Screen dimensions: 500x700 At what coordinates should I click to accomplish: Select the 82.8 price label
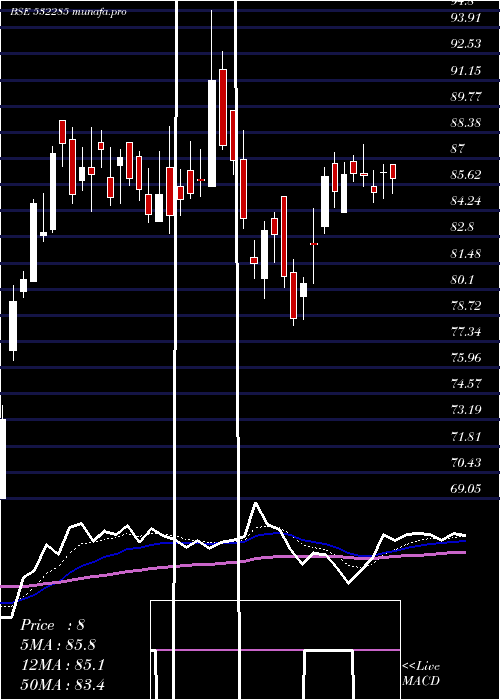click(462, 227)
